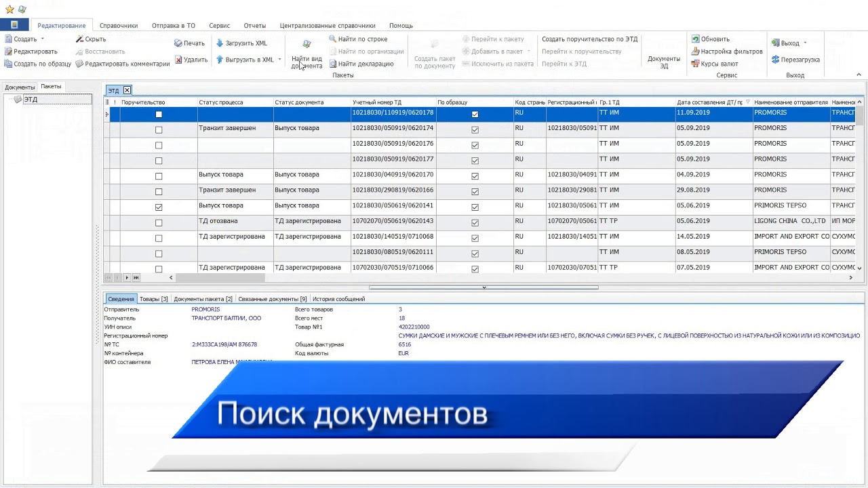
Task: Click grid's right horizontal scroll arrow
Action: [851, 277]
